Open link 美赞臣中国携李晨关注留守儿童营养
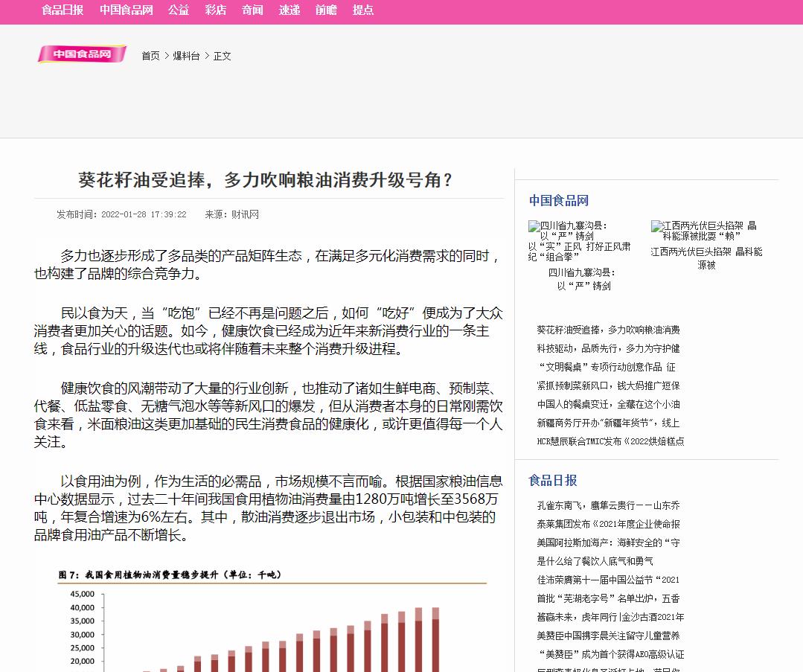The image size is (803, 672). tap(608, 636)
